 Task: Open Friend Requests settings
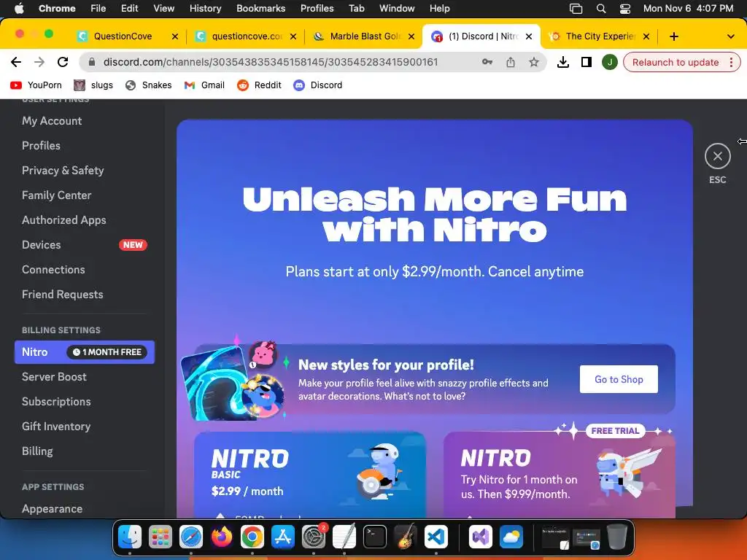(63, 295)
